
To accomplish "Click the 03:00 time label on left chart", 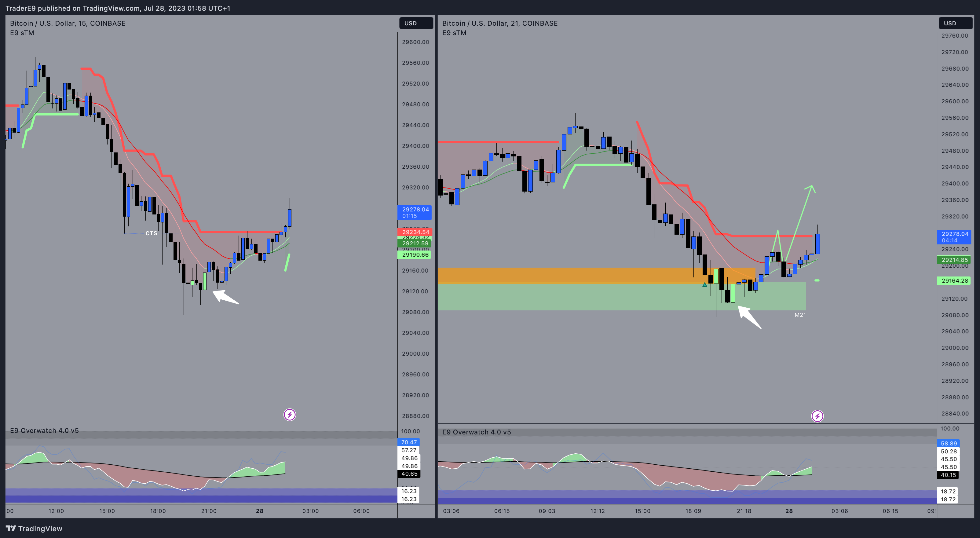I will (310, 511).
